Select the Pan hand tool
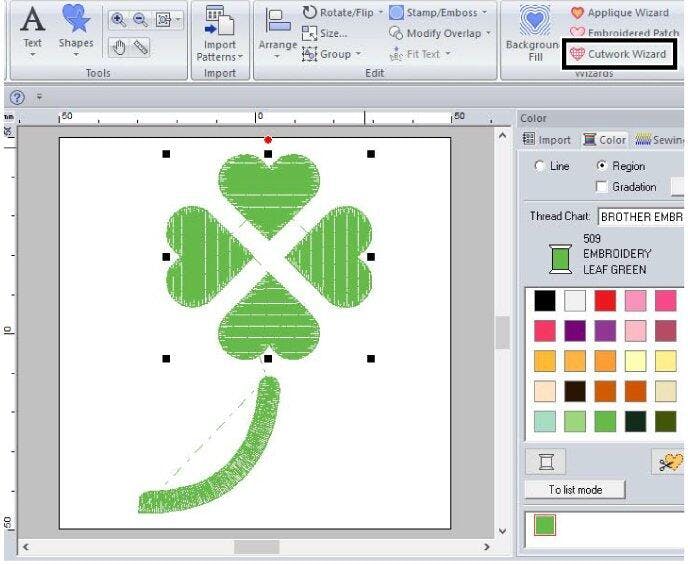 point(119,46)
